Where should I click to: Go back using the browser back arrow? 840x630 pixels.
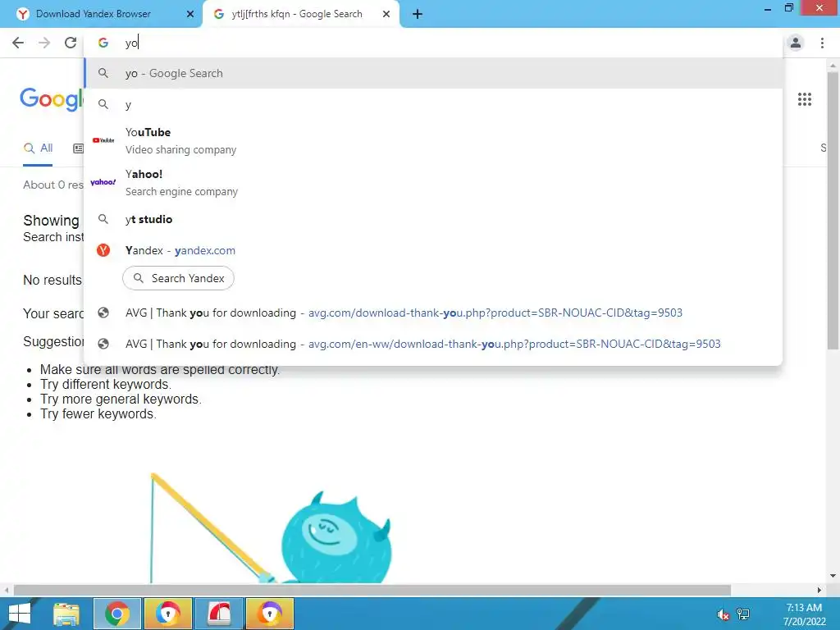[x=18, y=43]
